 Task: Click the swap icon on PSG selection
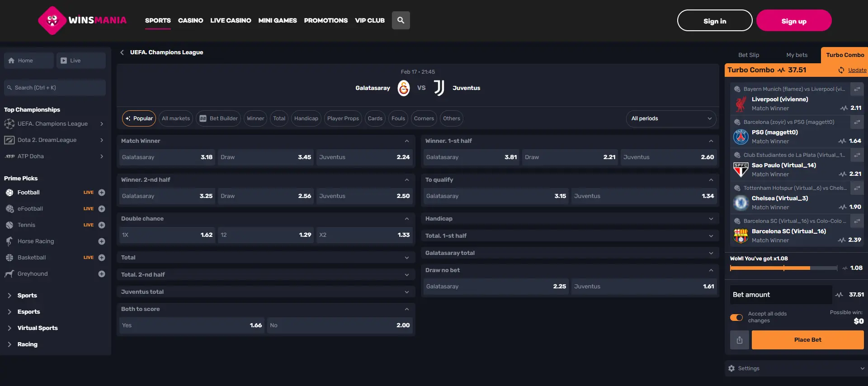click(x=857, y=122)
